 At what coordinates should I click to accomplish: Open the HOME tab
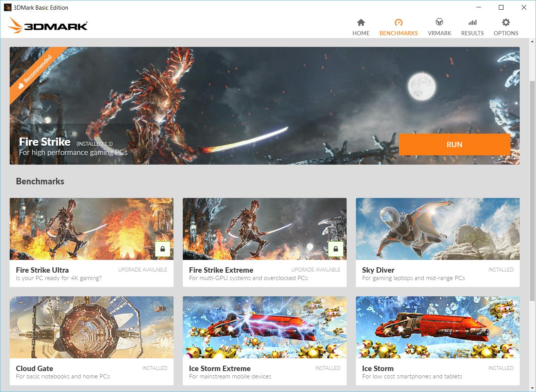(361, 27)
